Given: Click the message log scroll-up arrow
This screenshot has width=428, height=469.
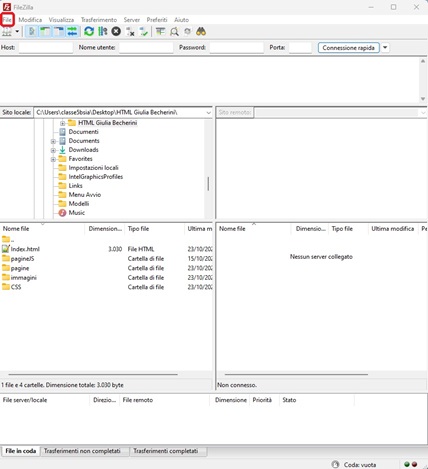Looking at the screenshot, I should click(423, 61).
